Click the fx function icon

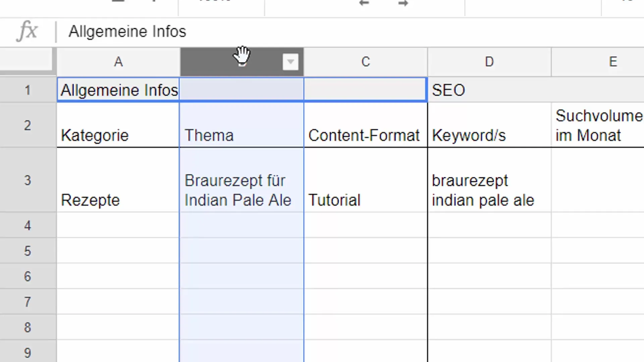(27, 32)
